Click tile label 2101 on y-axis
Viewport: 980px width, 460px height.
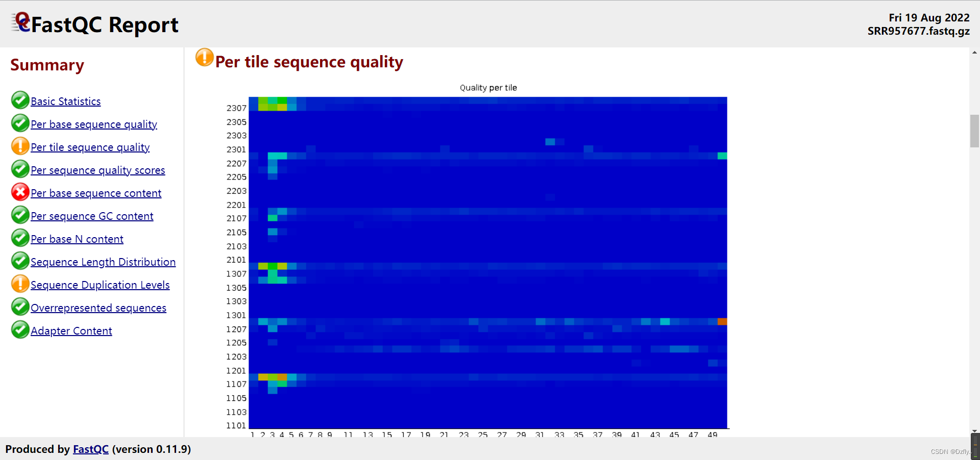point(236,260)
